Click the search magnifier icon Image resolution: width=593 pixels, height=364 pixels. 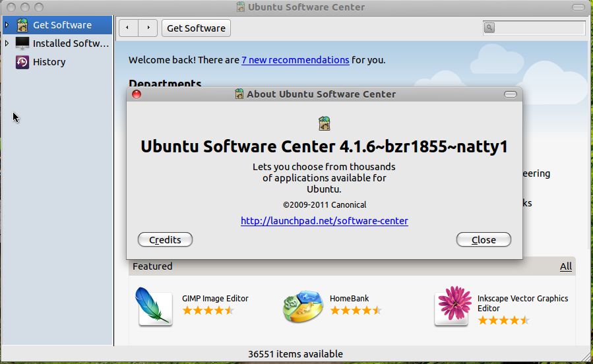click(489, 28)
